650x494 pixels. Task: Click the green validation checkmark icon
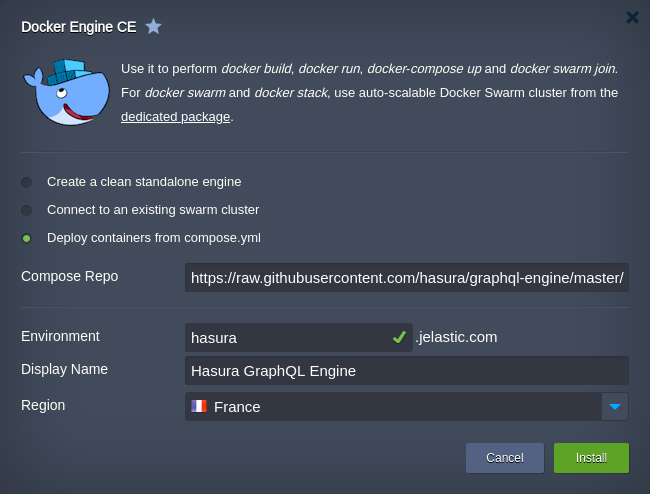coord(399,337)
